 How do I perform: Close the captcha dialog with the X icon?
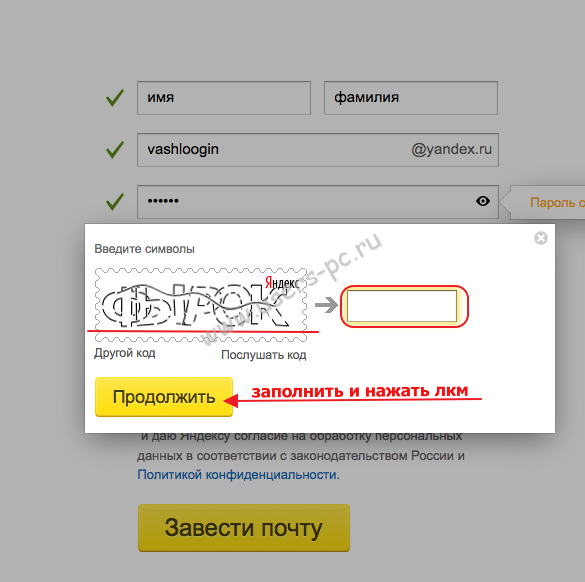pos(541,238)
